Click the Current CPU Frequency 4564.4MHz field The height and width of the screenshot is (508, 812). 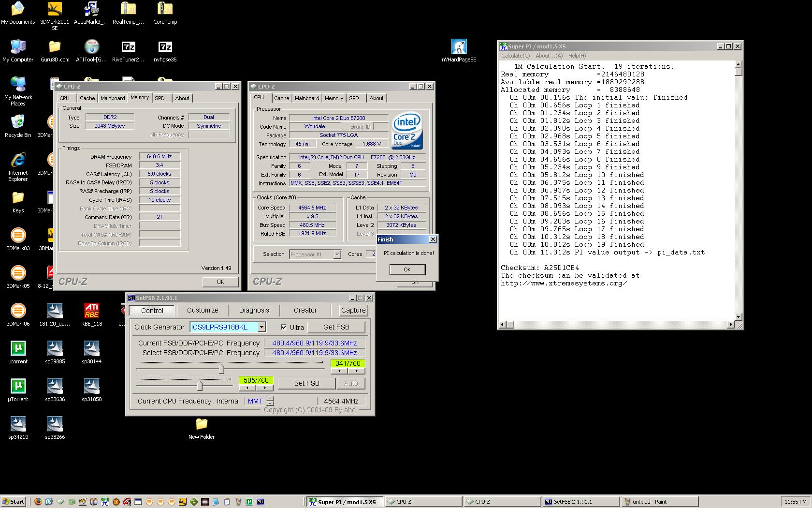341,401
